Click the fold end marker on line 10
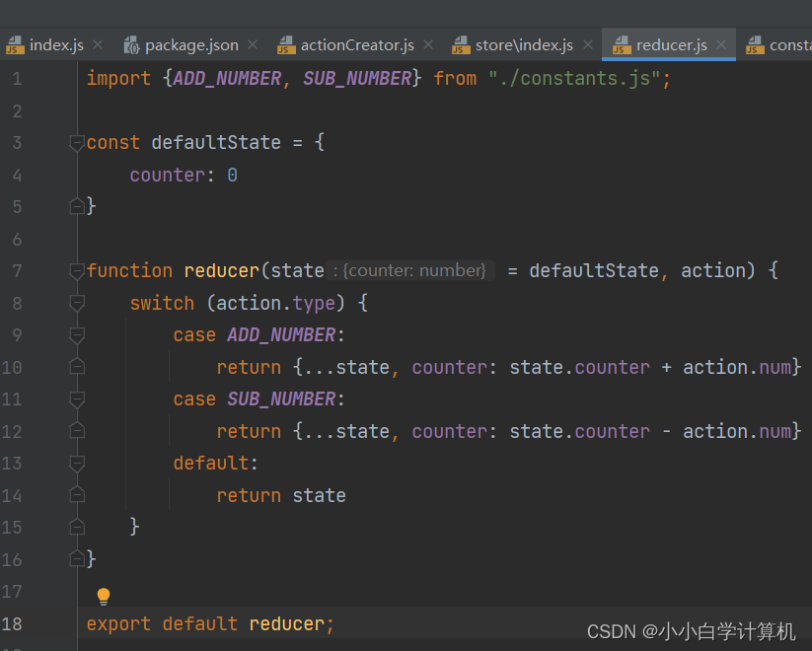The width and height of the screenshot is (812, 651). pyautogui.click(x=77, y=367)
